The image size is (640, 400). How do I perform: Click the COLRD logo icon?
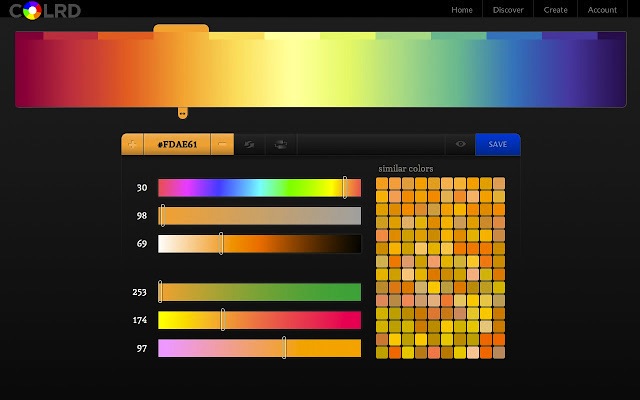pyautogui.click(x=32, y=11)
